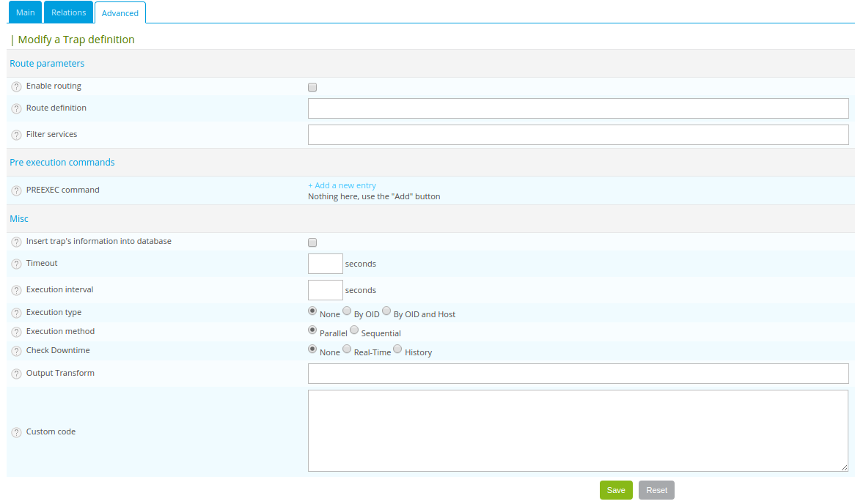Click the Reset button
The width and height of the screenshot is (855, 504).
[656, 490]
